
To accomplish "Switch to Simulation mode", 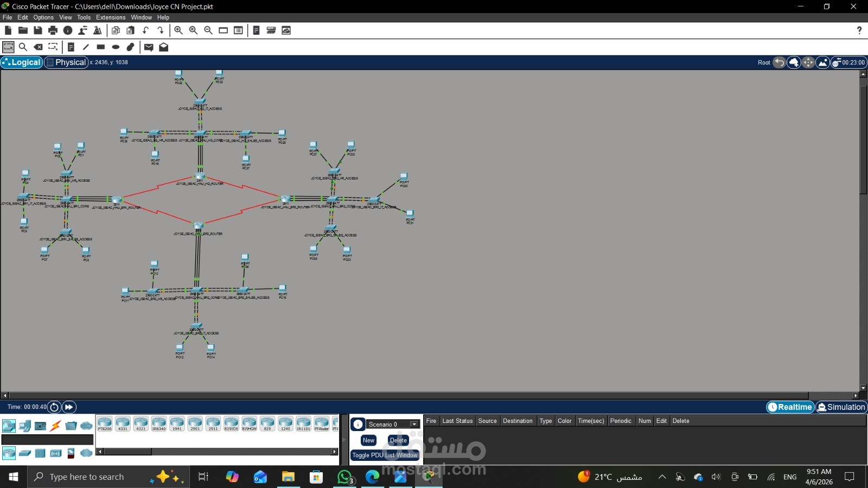I will click(x=841, y=407).
